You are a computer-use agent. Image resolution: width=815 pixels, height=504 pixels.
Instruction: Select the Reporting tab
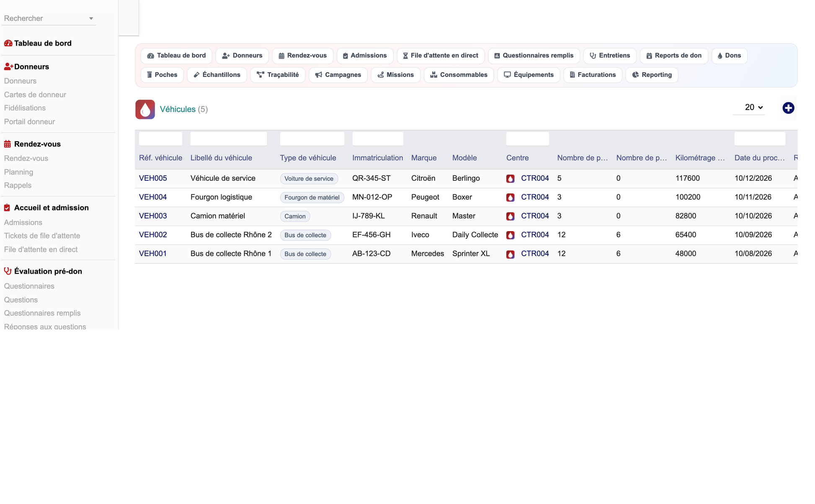pyautogui.click(x=652, y=75)
